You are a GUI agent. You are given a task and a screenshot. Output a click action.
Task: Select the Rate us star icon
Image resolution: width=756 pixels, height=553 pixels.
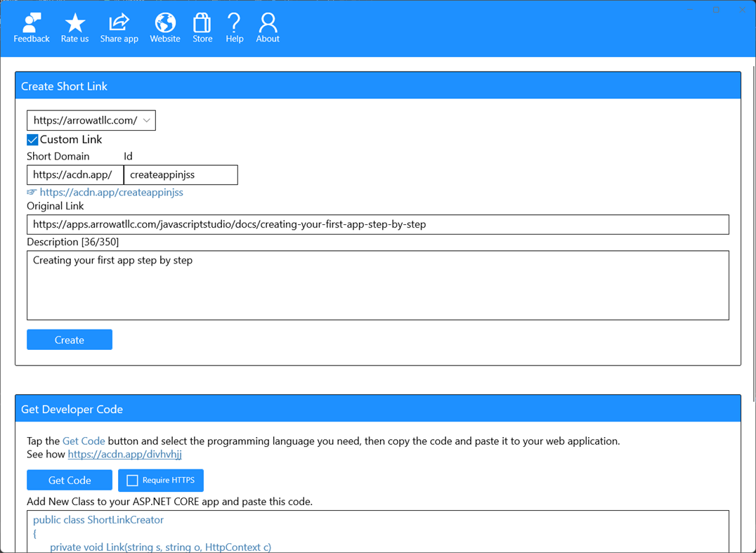pos(74,27)
